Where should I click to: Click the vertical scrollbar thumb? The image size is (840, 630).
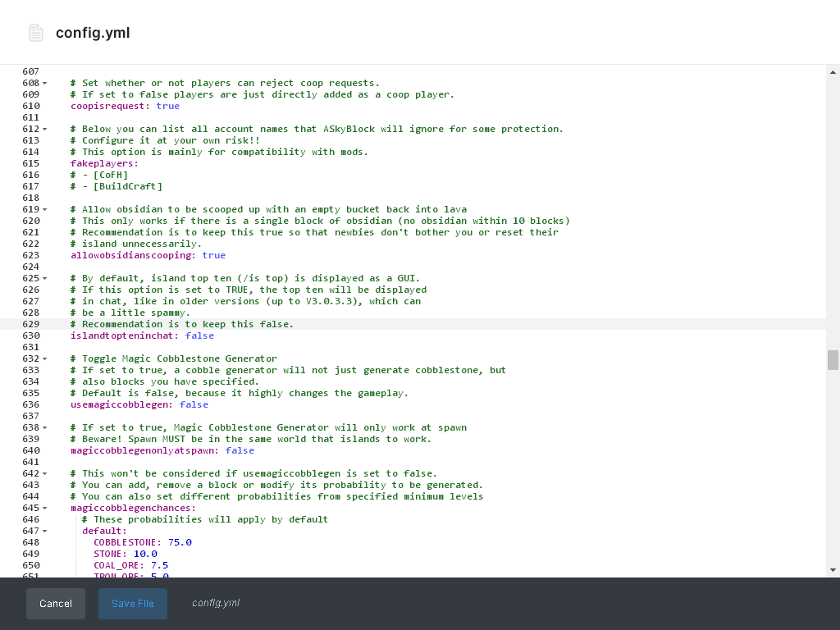pyautogui.click(x=833, y=360)
